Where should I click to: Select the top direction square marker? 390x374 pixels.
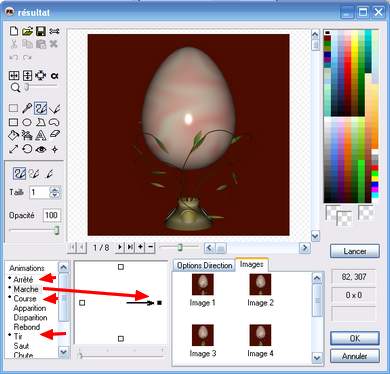(121, 267)
